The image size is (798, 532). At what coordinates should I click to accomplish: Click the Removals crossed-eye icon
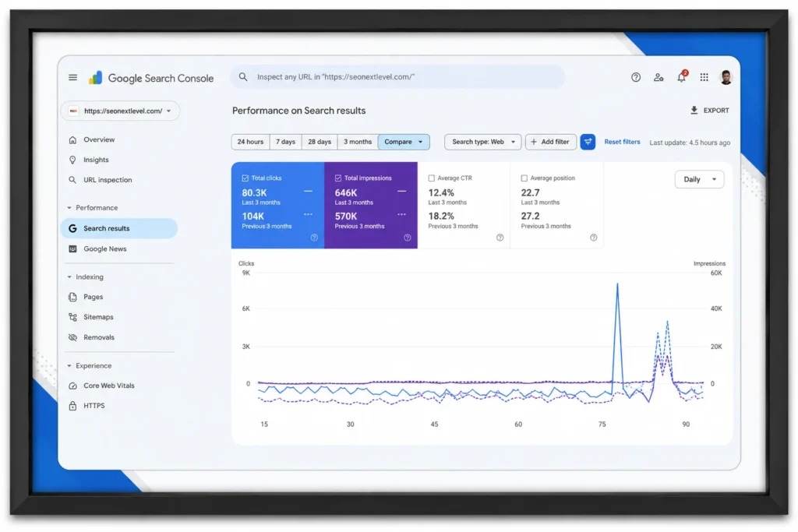[72, 337]
